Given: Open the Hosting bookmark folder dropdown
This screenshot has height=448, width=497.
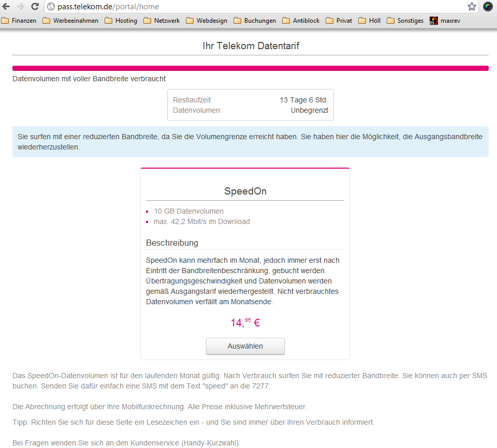Looking at the screenshot, I should click(120, 21).
